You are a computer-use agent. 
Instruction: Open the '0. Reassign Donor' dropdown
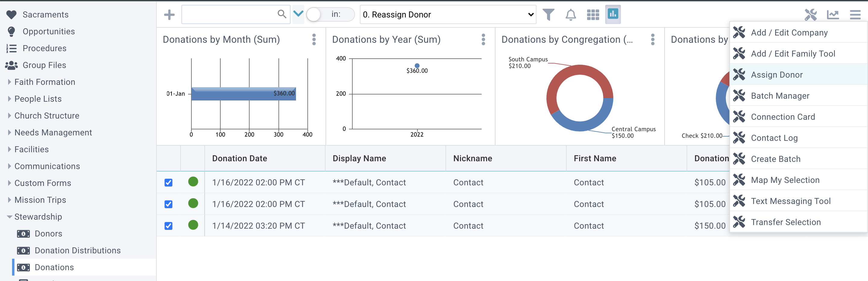448,14
